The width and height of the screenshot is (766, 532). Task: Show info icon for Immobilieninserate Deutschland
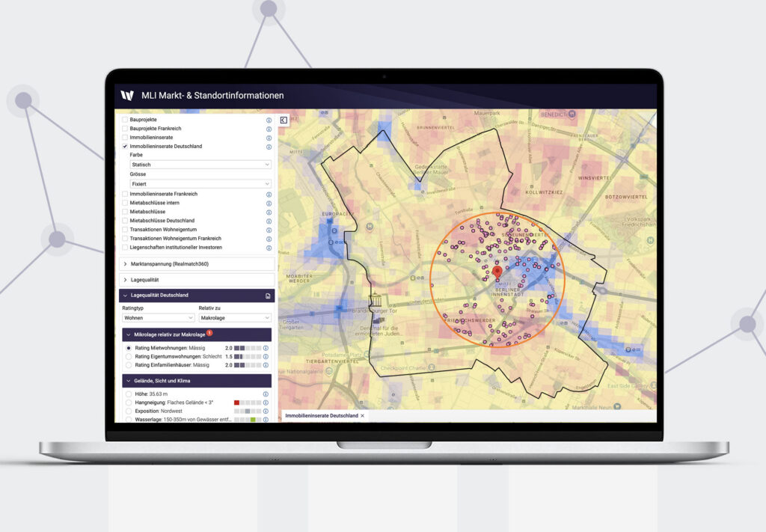pos(269,147)
